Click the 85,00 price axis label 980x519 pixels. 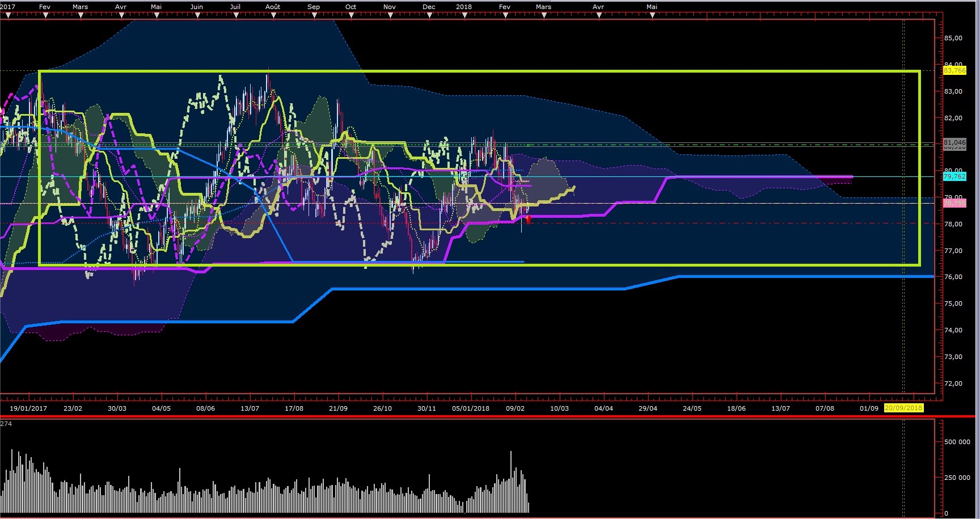coord(953,38)
